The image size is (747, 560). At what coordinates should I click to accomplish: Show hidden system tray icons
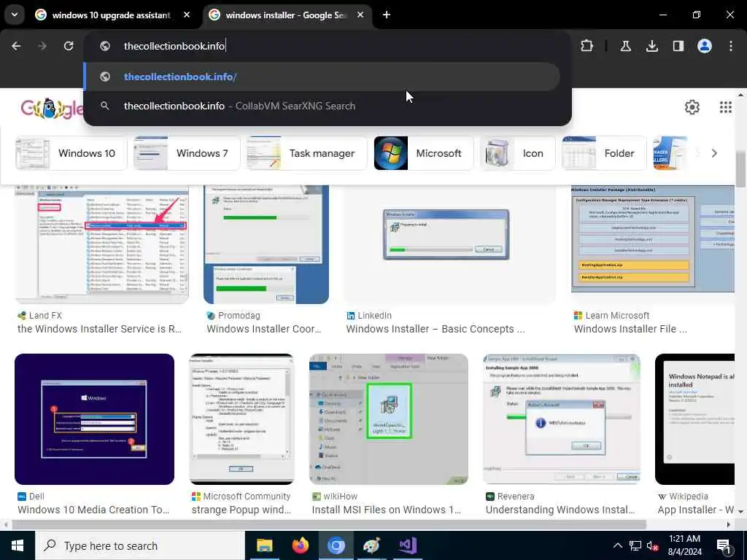click(x=617, y=545)
